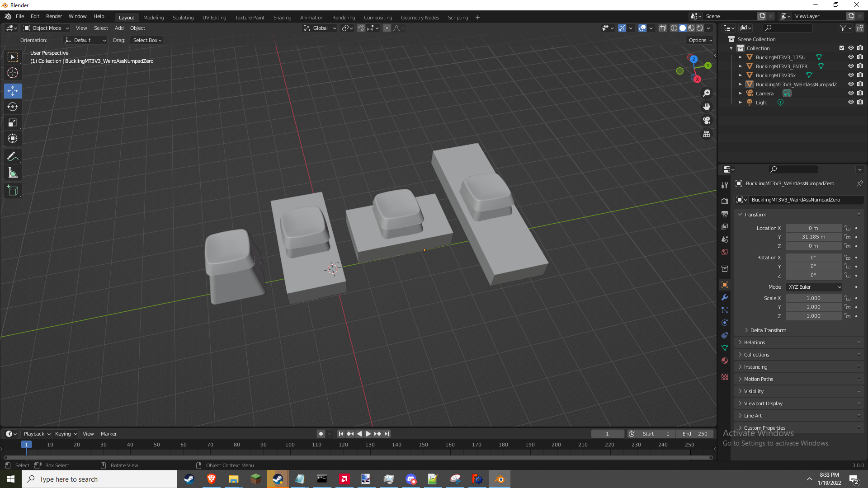Image resolution: width=868 pixels, height=488 pixels.
Task: Hide BuckingMT3V3_ENTER with its eye icon
Action: [850, 66]
